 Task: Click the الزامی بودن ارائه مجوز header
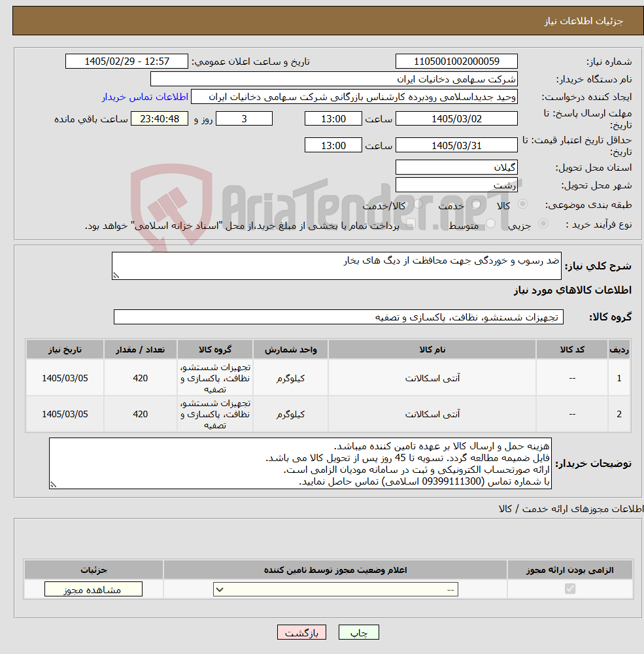click(569, 570)
